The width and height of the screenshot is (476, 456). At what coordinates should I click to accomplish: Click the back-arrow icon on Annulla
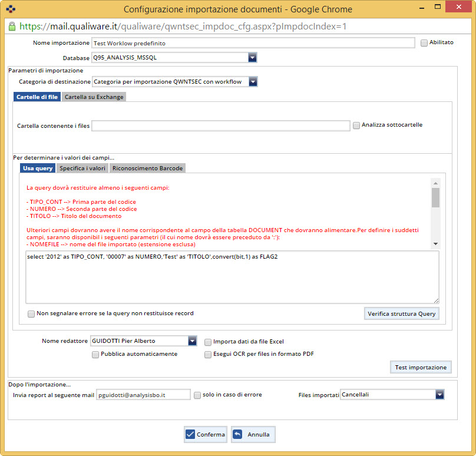237,434
